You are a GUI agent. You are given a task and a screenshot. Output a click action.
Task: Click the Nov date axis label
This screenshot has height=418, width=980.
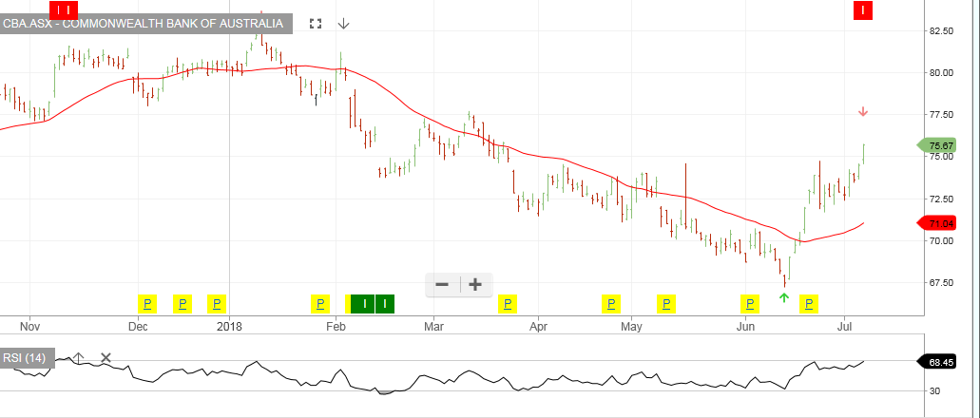coord(29,326)
